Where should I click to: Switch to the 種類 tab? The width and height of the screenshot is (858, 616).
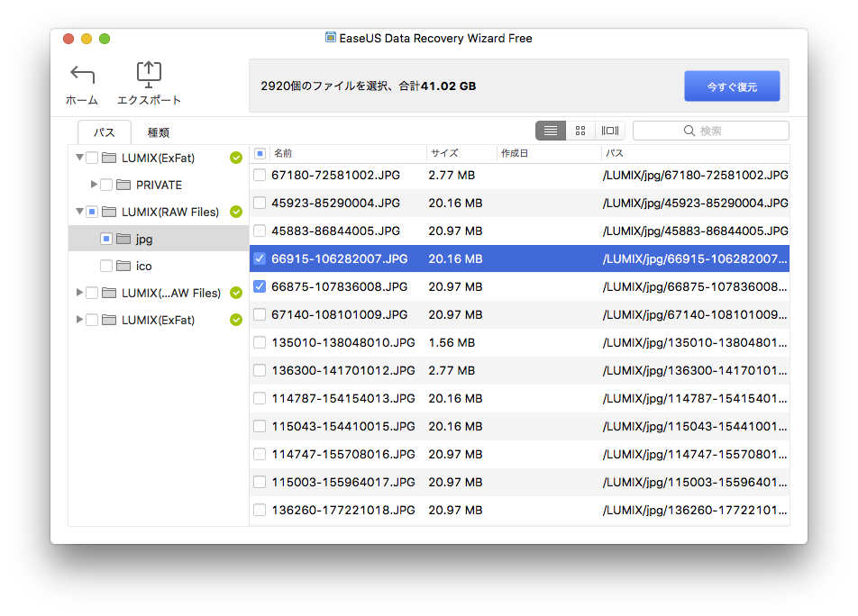(x=159, y=132)
